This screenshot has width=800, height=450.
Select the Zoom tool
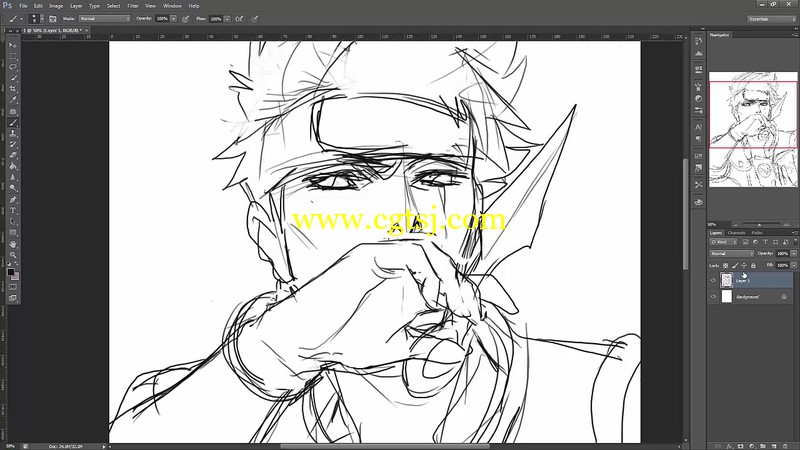coord(13,255)
